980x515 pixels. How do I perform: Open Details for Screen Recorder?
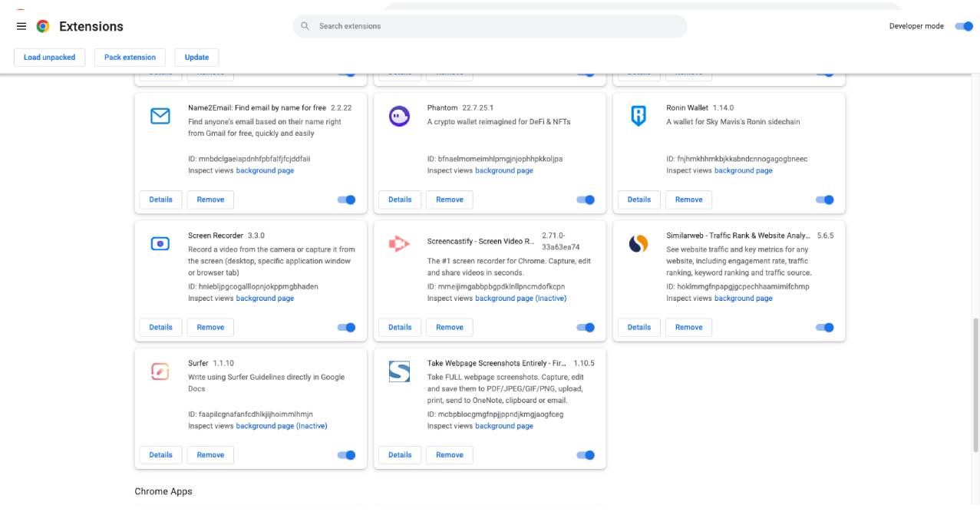[x=160, y=327]
